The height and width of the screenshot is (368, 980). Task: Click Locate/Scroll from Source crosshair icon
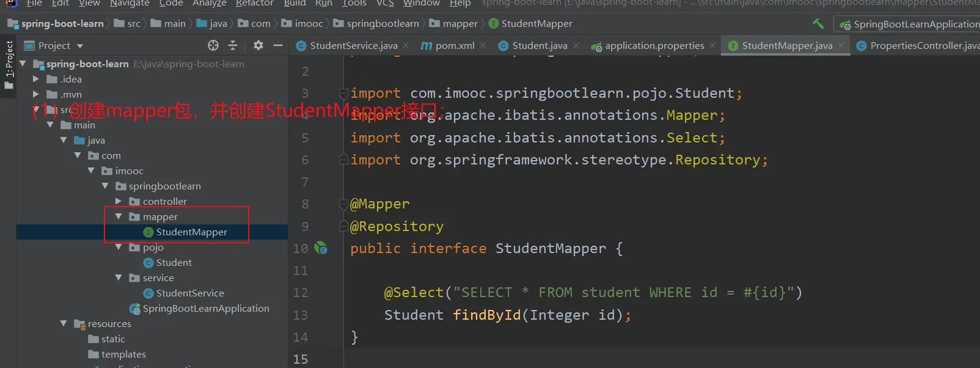pos(213,45)
